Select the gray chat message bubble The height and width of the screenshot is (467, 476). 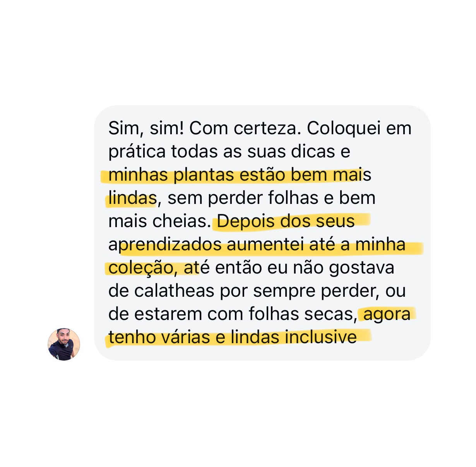point(262,233)
